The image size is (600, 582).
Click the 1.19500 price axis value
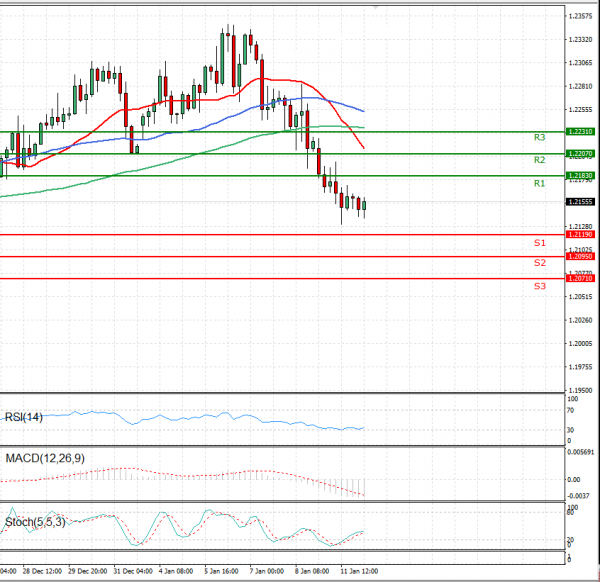pos(580,390)
